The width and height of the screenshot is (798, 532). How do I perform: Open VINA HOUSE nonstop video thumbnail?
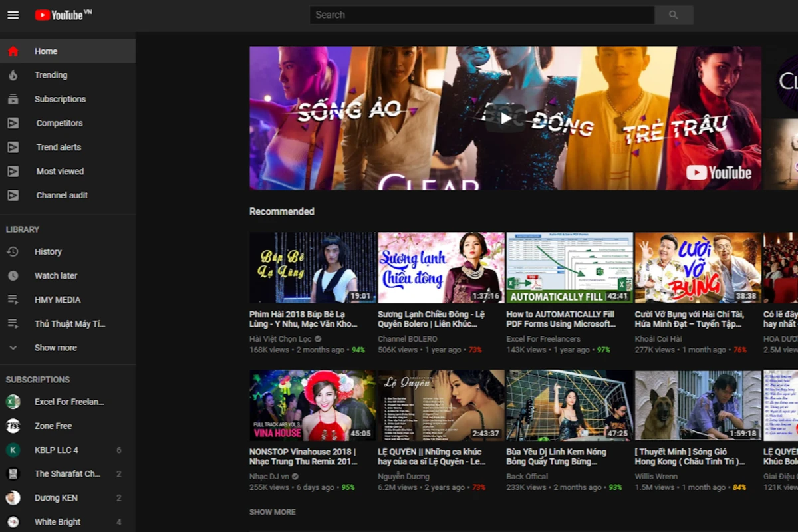click(313, 405)
